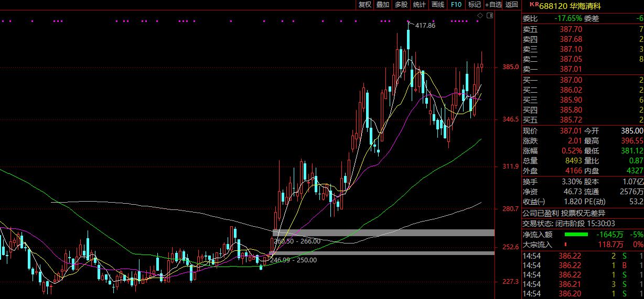Click the first purple event marker dot
The width and height of the screenshot is (644, 299).
[x=3, y=21]
